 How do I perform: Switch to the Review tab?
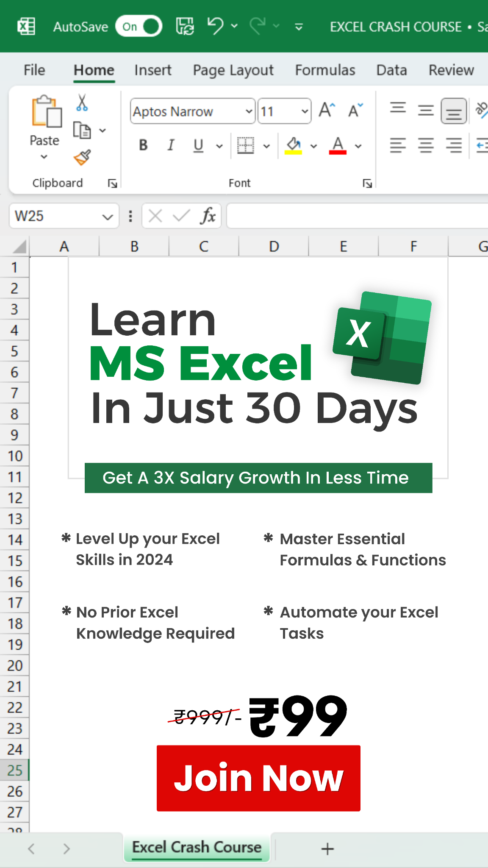[452, 70]
